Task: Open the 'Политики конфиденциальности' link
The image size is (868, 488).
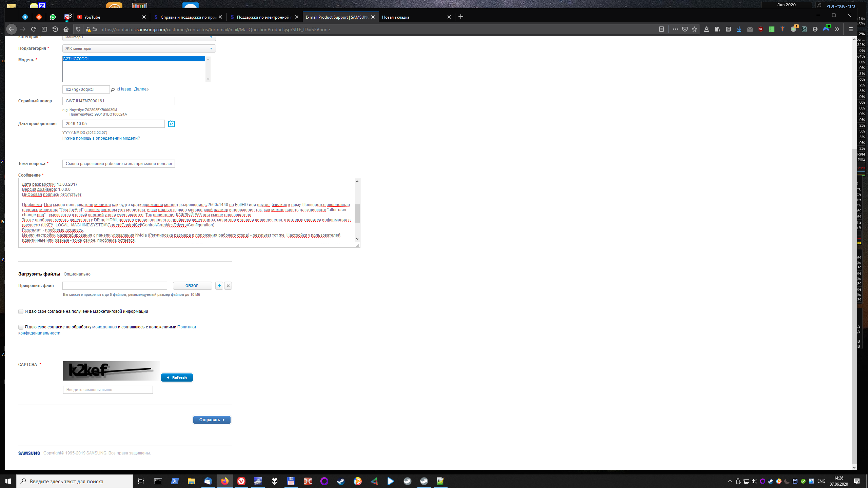Action: tap(186, 327)
